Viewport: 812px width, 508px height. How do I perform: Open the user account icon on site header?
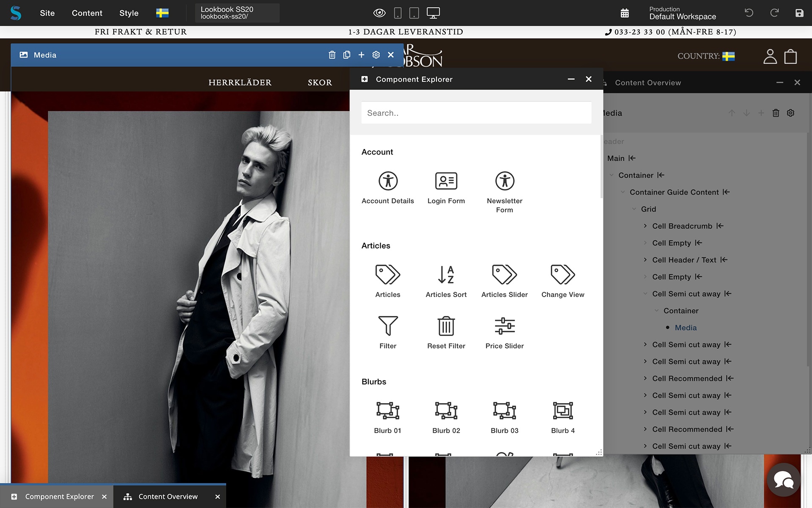click(770, 56)
